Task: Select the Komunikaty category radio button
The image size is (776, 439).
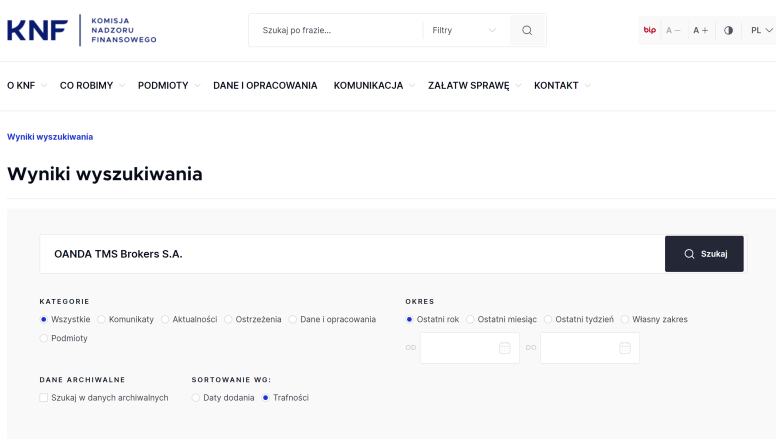Action: click(x=102, y=319)
